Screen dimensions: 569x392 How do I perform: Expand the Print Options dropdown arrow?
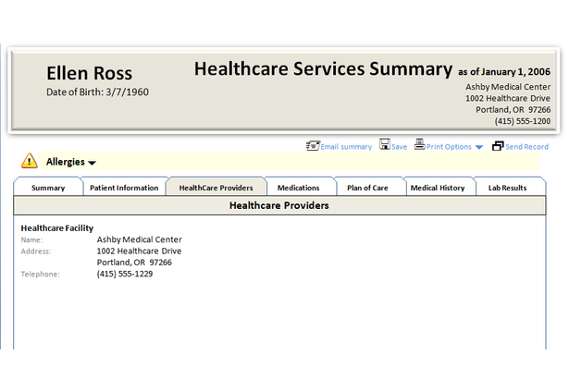479,147
